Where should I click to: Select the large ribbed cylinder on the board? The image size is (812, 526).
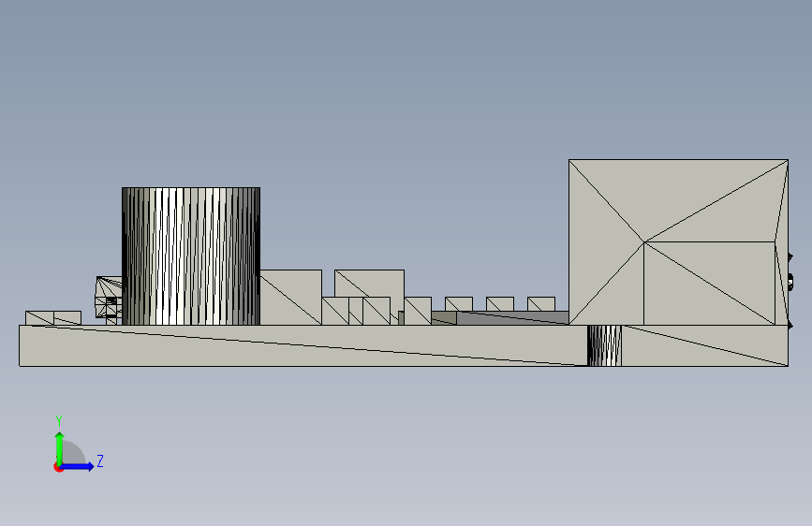click(191, 256)
